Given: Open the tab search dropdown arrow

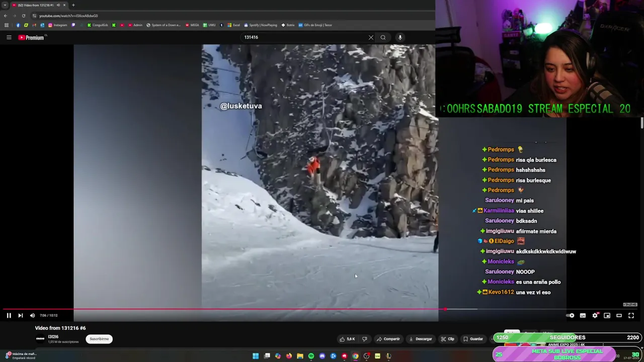Looking at the screenshot, I should [x=5, y=5].
